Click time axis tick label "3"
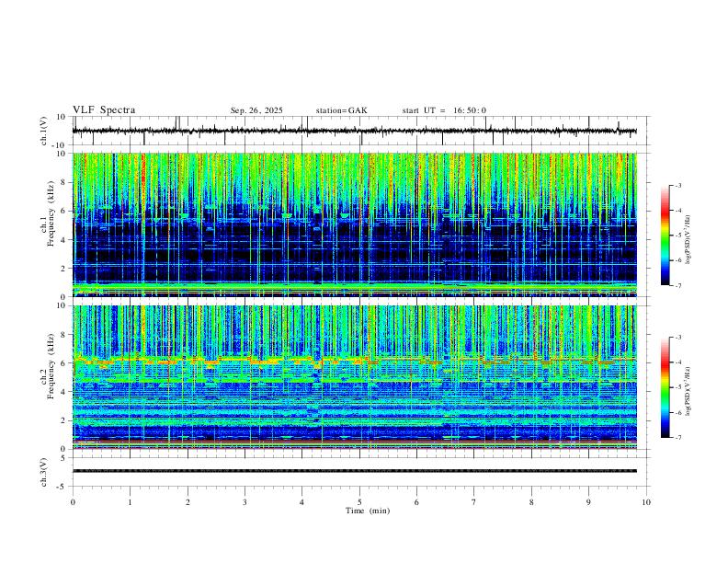Image resolution: width=728 pixels, height=563 pixels. pos(245,502)
